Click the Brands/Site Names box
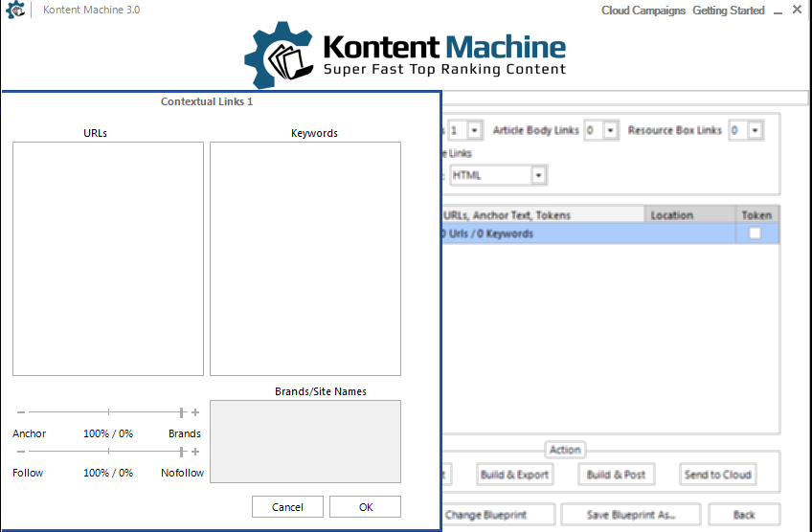Image resolution: width=812 pixels, height=532 pixels. pos(305,441)
